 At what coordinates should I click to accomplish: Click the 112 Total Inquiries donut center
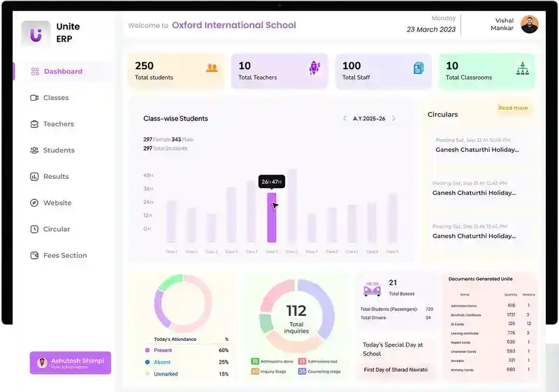tap(296, 317)
